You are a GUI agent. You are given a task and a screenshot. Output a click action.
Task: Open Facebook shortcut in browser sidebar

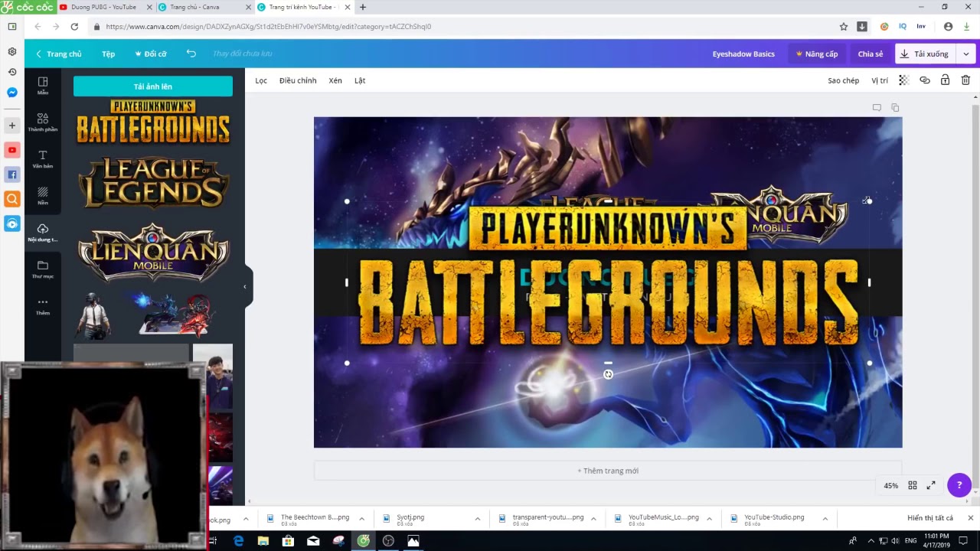click(12, 174)
